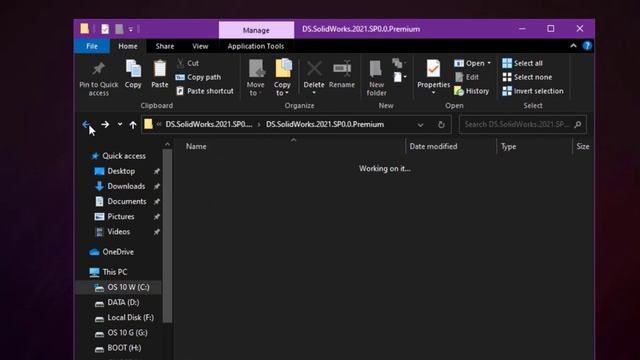Open file History
The height and width of the screenshot is (360, 640).
[x=472, y=91]
